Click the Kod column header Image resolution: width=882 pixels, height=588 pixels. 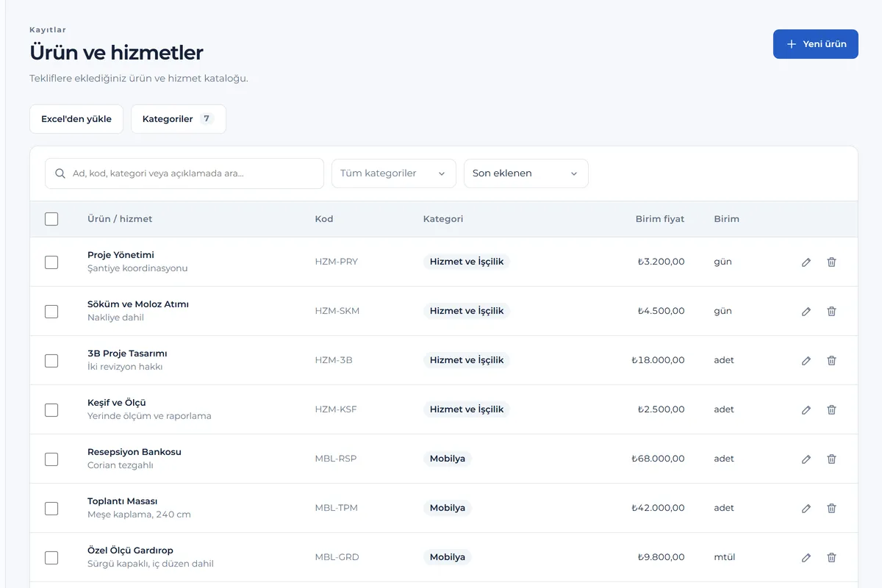click(x=324, y=219)
